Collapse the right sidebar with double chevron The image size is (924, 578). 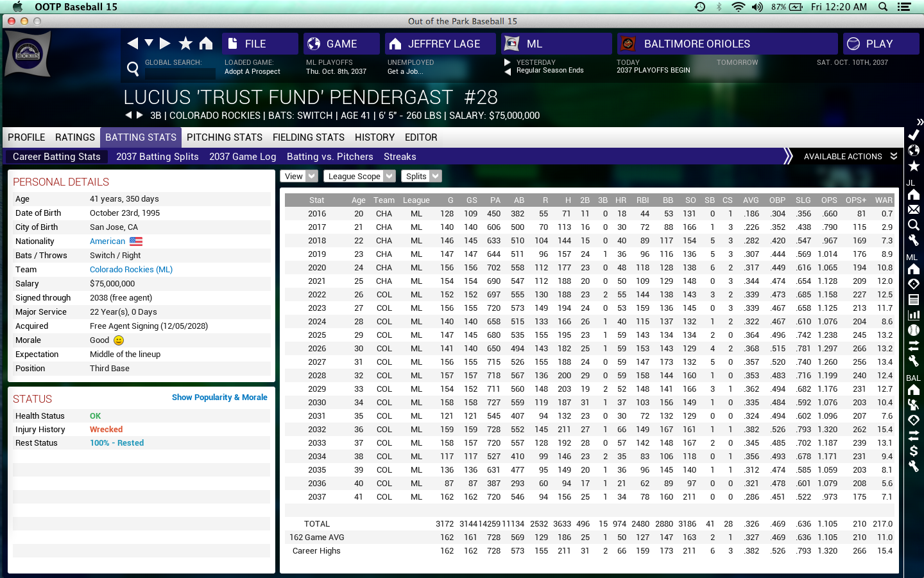pos(920,121)
